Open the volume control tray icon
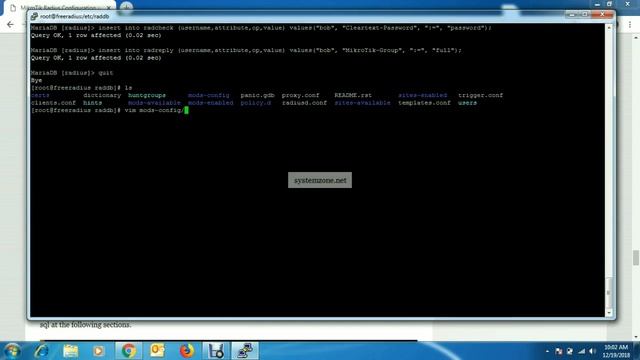640x360 pixels. point(592,351)
